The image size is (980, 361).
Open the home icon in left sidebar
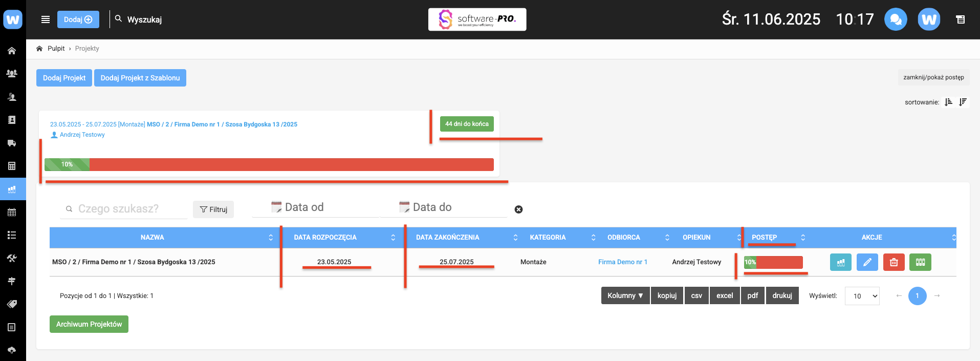(12, 51)
